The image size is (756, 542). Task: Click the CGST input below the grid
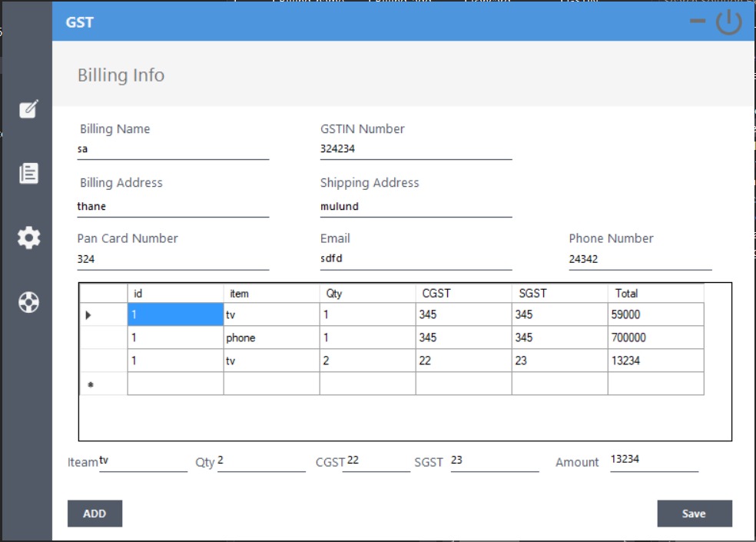pyautogui.click(x=376, y=461)
